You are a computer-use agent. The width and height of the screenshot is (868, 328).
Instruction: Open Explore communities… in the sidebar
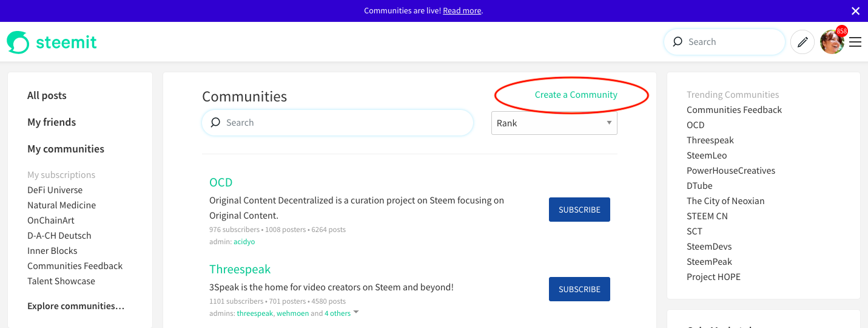[76, 306]
